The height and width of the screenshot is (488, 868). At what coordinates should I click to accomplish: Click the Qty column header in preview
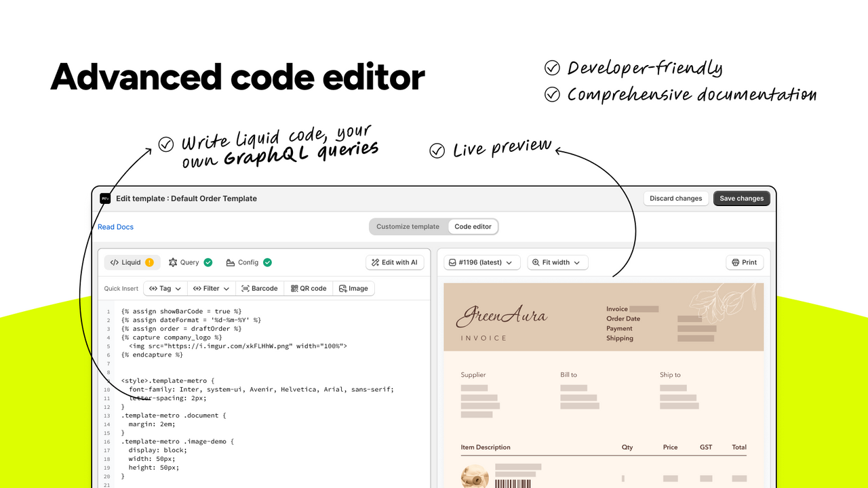coord(627,447)
